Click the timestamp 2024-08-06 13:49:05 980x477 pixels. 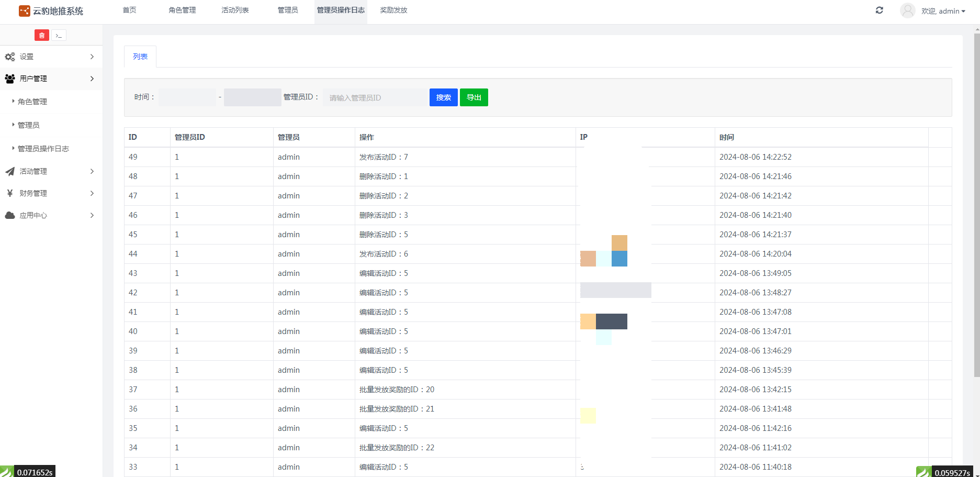click(756, 273)
